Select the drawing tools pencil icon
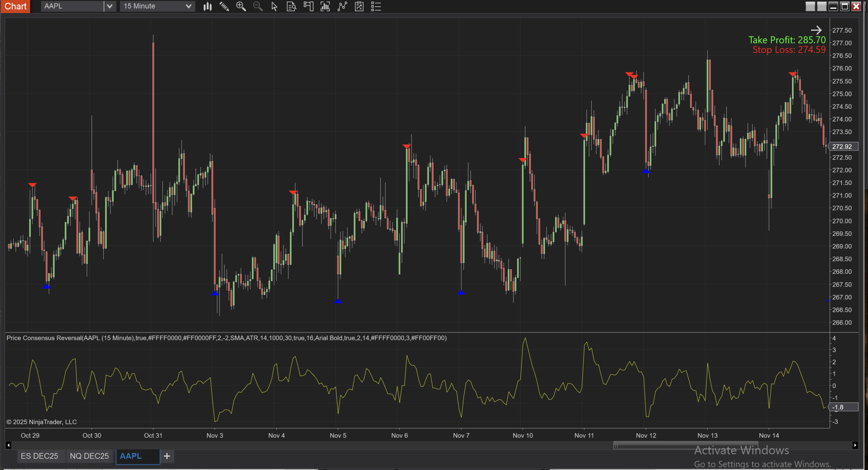 (x=224, y=6)
